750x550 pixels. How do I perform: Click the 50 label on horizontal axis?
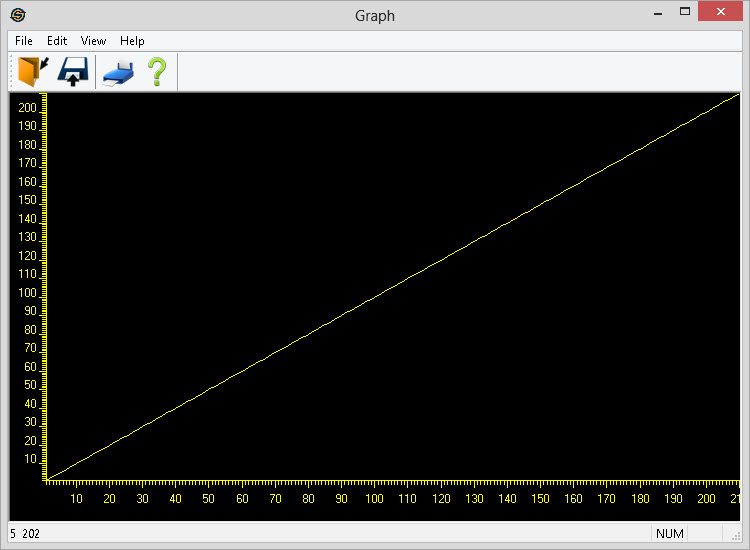coord(208,499)
